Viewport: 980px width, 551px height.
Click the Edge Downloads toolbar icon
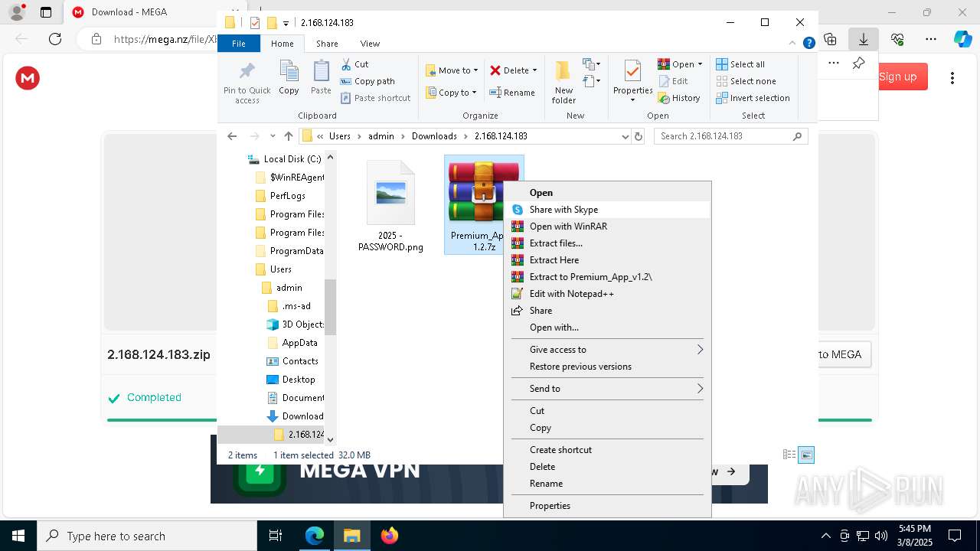pyautogui.click(x=863, y=39)
